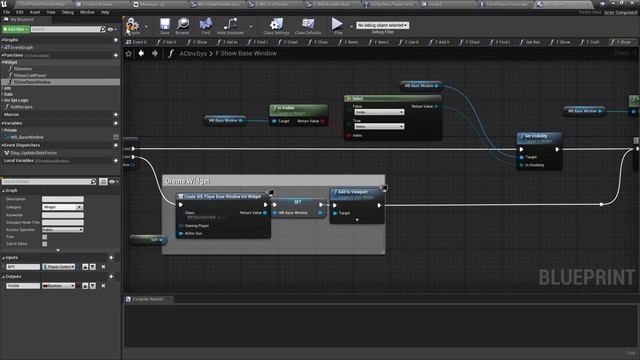Toggle the Details property matrix grid icon

pos(103,182)
